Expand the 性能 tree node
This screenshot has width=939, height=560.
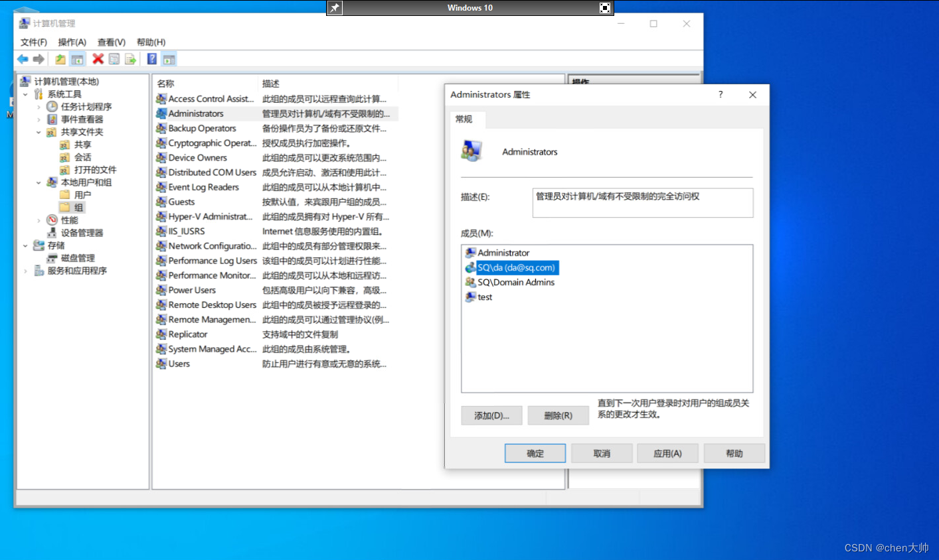click(39, 220)
